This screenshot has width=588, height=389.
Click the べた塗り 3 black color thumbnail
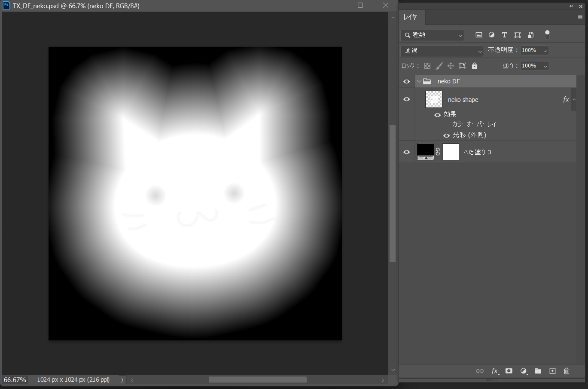click(425, 152)
